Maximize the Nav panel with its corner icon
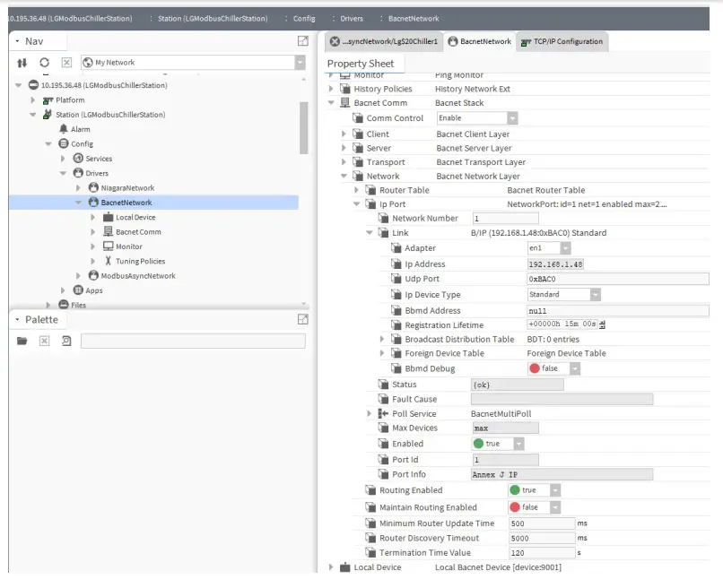 [303, 41]
